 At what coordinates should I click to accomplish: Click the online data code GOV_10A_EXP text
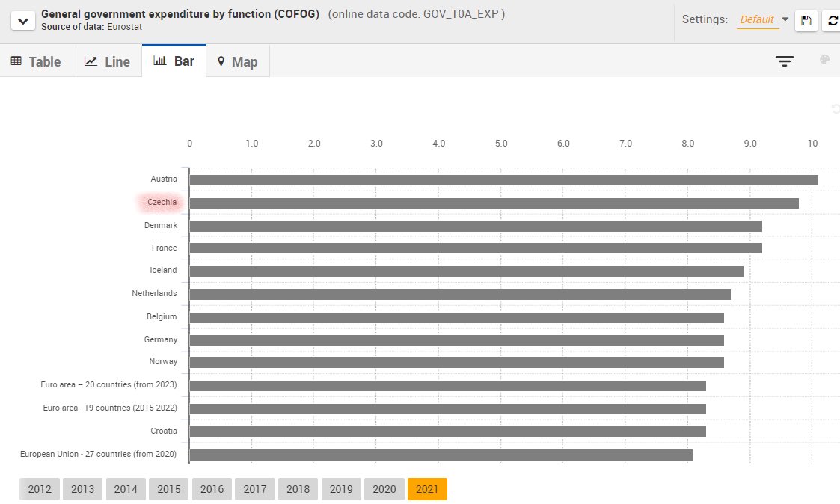point(416,14)
